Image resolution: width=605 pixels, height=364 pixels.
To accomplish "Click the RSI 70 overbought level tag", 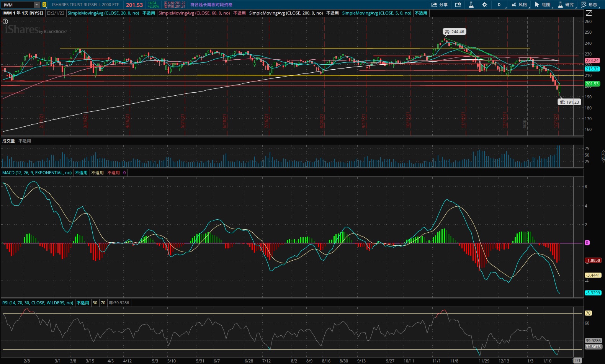I will tap(588, 313).
